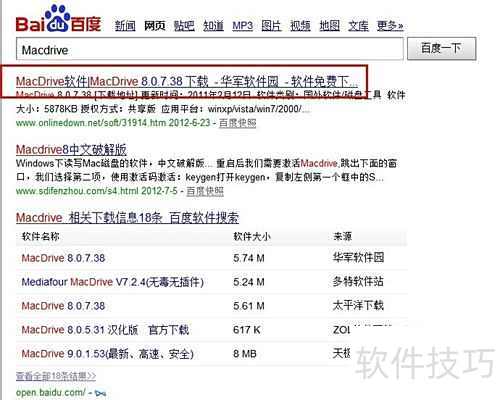The width and height of the screenshot is (500, 400).
Task: Click the open.baidu.com/ URL text
Action: tap(51, 393)
